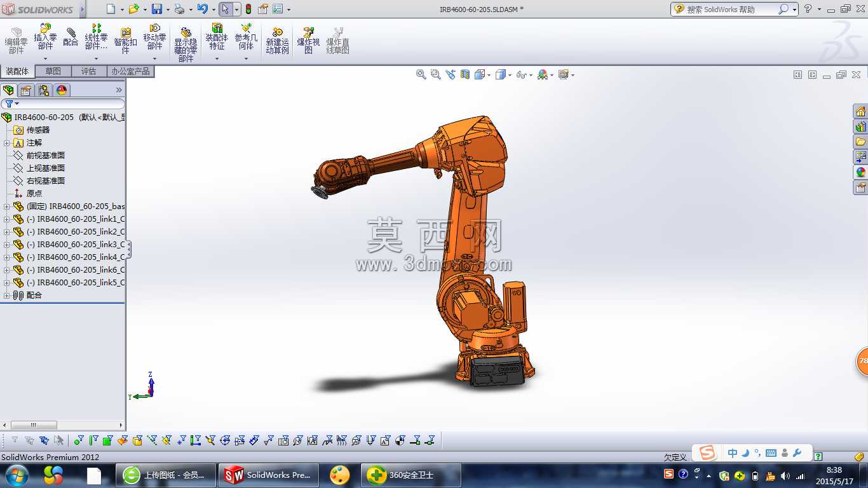The width and height of the screenshot is (868, 488).
Task: Click the 显示隐藏的零部件 button
Action: coord(186,44)
